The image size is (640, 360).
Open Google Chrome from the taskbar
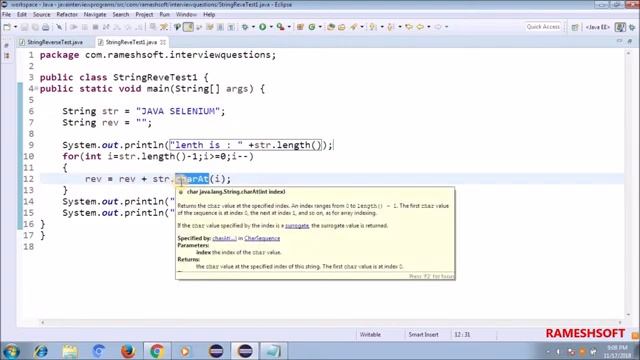157,351
